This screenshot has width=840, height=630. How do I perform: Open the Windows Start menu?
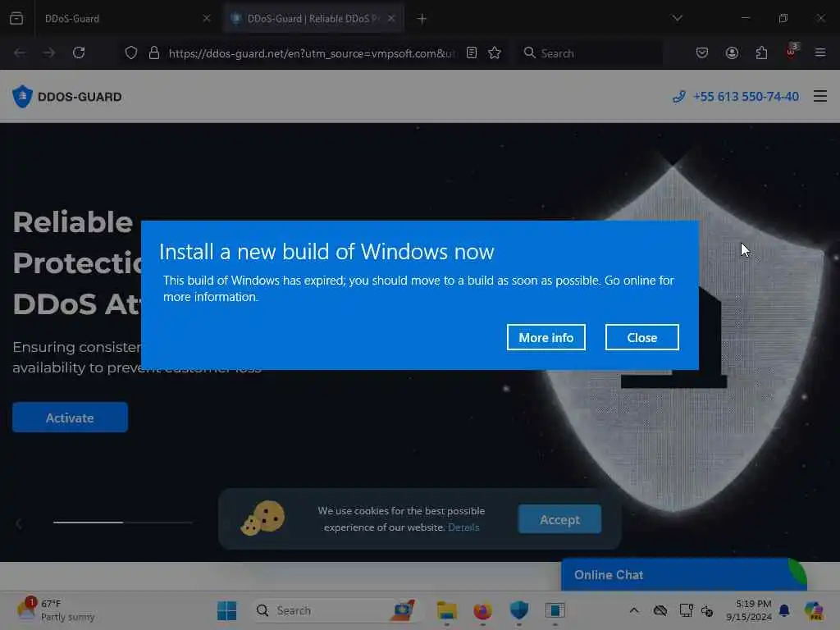point(227,610)
